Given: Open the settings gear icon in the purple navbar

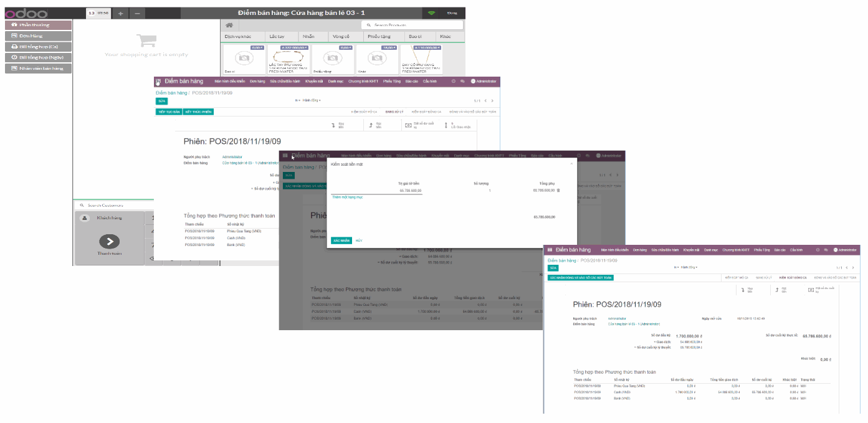Looking at the screenshot, I should [818, 250].
